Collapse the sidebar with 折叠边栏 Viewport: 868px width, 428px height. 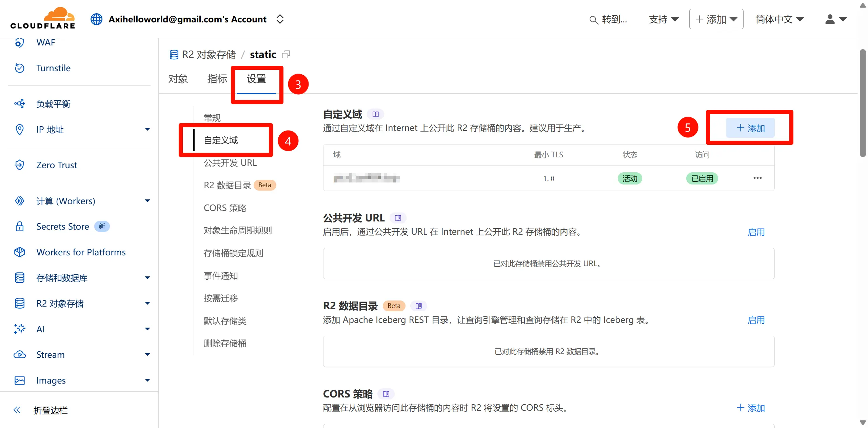click(41, 410)
